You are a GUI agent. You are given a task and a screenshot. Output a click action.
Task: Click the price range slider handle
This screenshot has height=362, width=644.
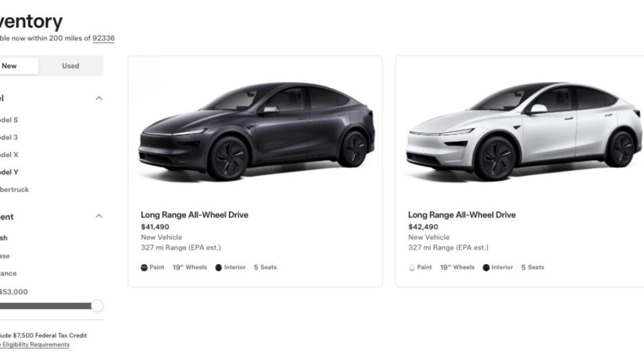(97, 306)
